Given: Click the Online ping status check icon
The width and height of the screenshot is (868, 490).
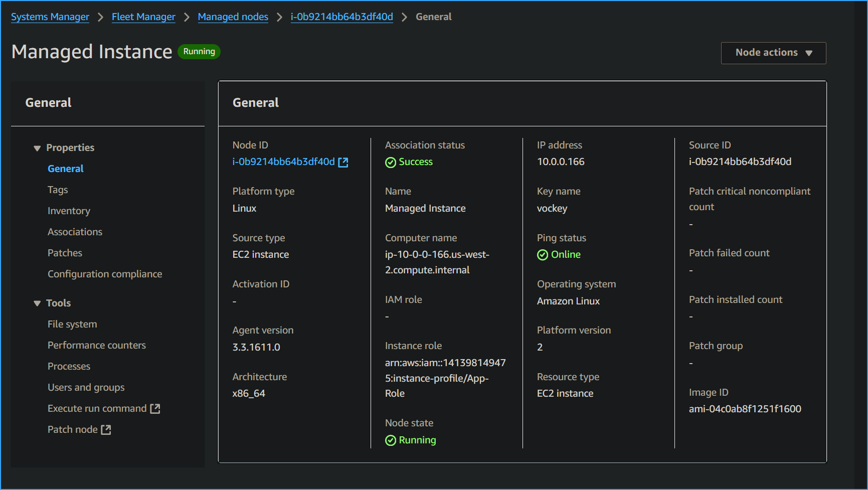Looking at the screenshot, I should pos(543,254).
